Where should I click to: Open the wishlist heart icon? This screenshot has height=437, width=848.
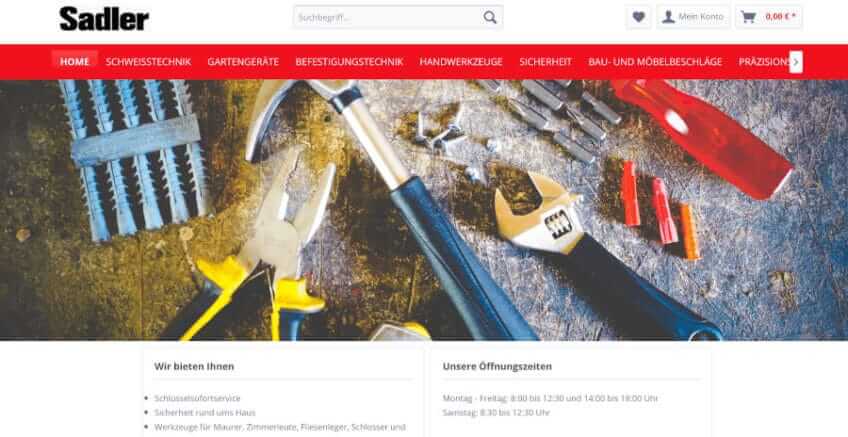click(x=639, y=17)
